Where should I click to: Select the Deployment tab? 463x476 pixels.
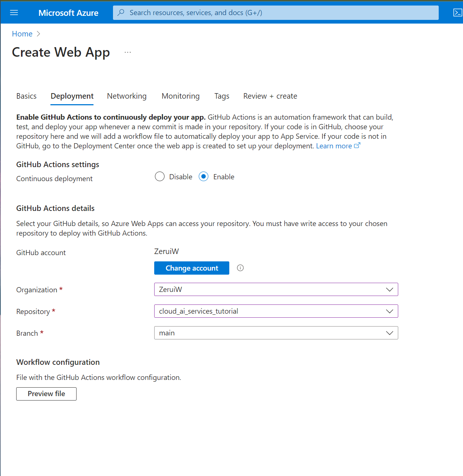click(72, 96)
